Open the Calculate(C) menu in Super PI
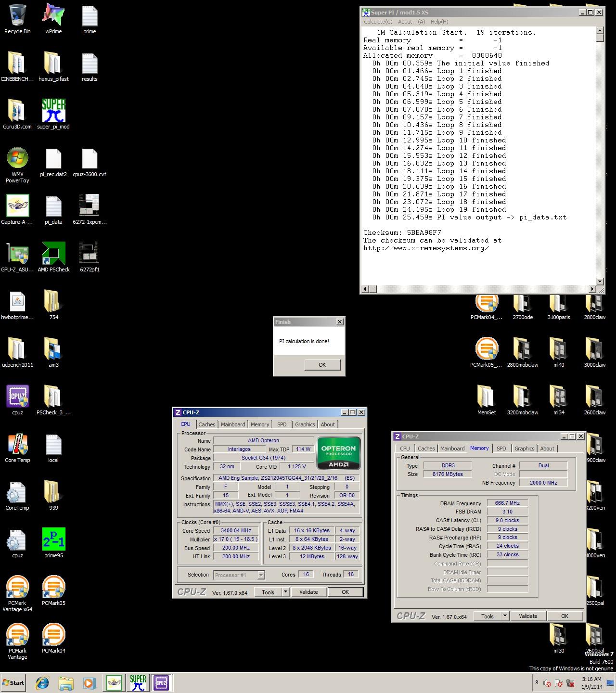 point(378,22)
